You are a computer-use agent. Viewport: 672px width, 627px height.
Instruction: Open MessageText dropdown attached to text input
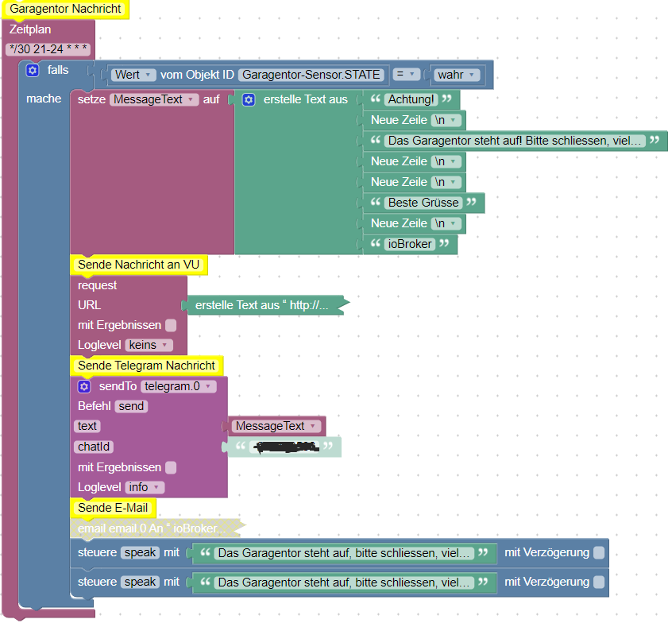coord(276,426)
